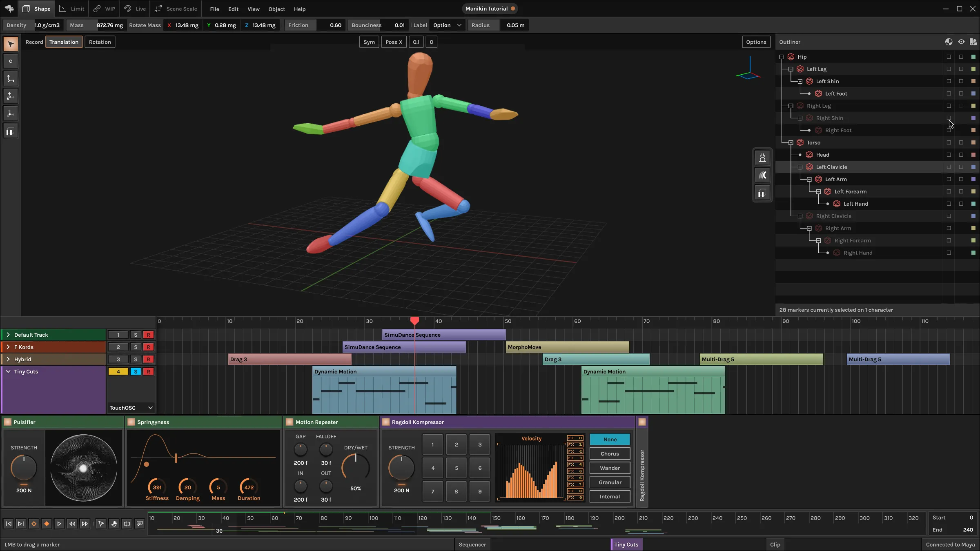The image size is (980, 551).
Task: Toggle the Motion Repeater enable square
Action: tap(290, 422)
